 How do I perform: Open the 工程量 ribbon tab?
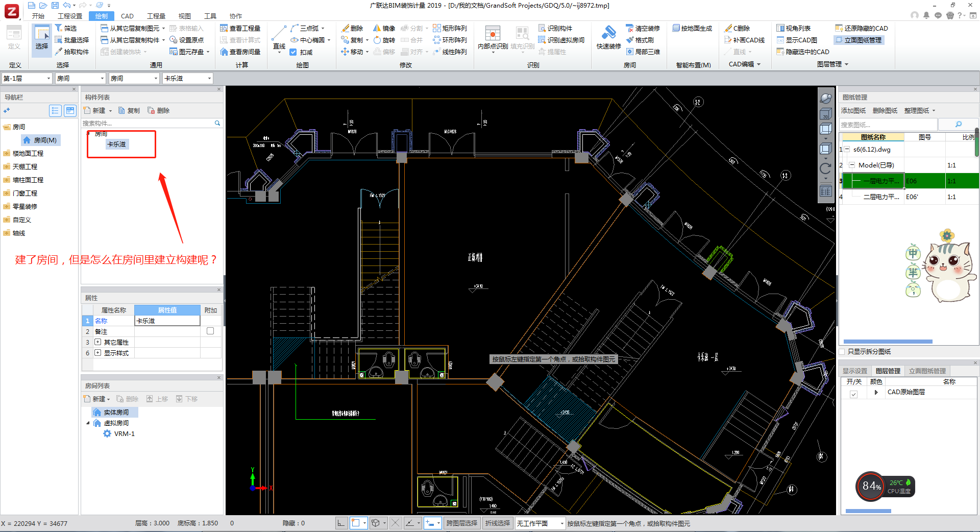tap(156, 16)
